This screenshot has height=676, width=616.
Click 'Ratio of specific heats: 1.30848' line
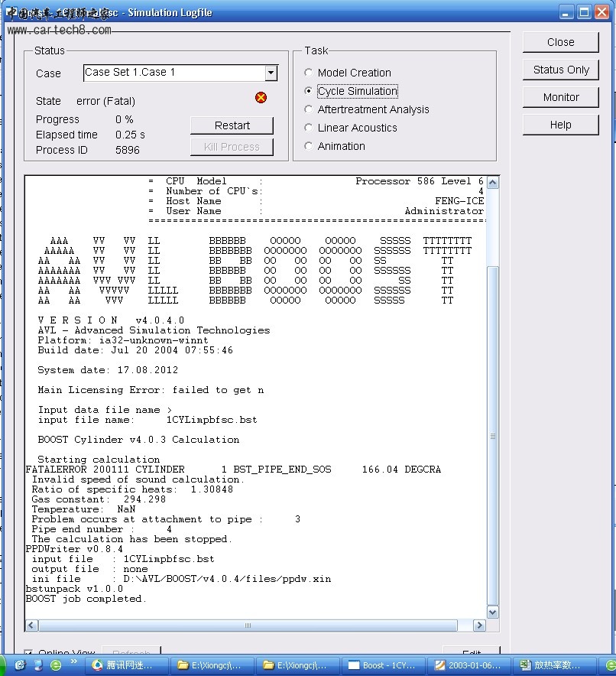[x=132, y=489]
